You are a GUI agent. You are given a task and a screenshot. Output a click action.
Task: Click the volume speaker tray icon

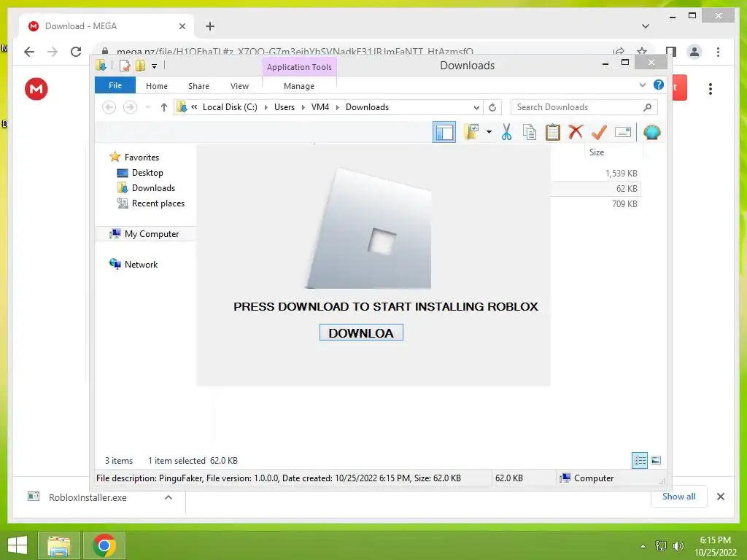(x=678, y=545)
